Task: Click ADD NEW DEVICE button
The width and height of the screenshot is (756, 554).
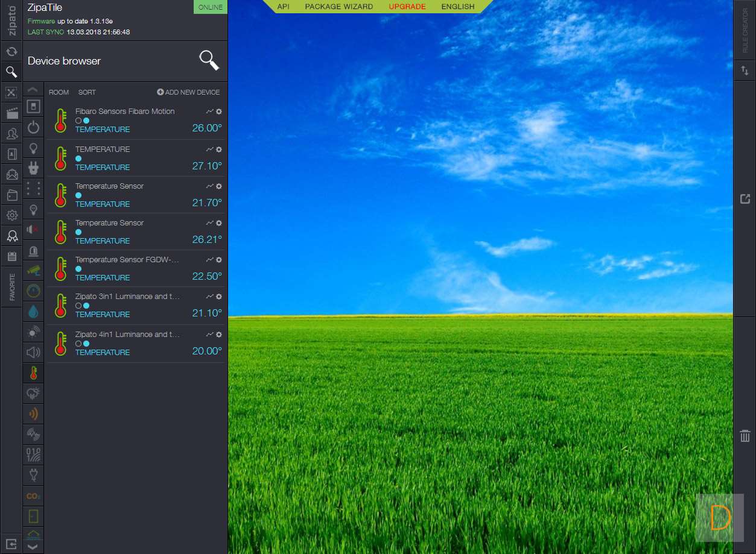Action: [188, 92]
